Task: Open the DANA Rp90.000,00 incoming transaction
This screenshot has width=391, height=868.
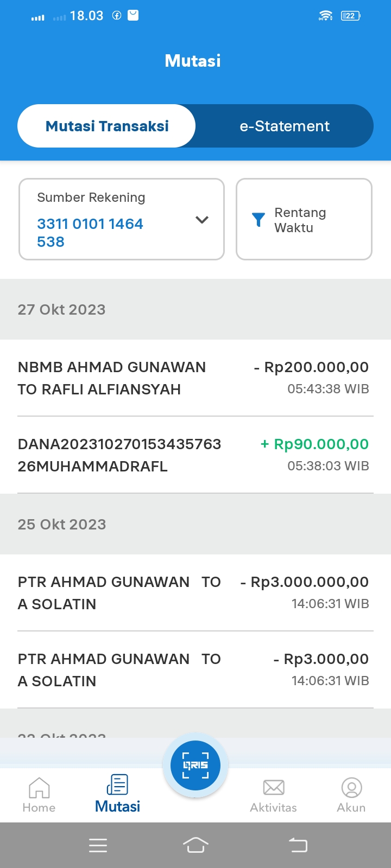Action: click(x=193, y=455)
